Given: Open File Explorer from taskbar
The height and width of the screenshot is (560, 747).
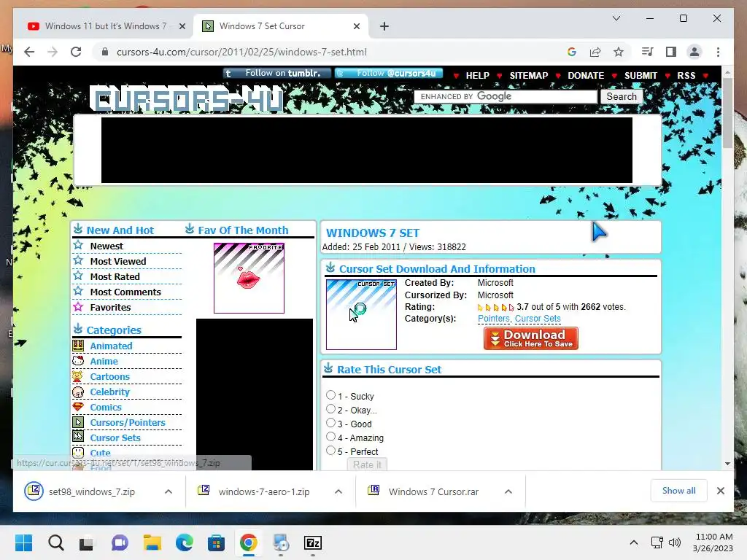Looking at the screenshot, I should coord(152,542).
